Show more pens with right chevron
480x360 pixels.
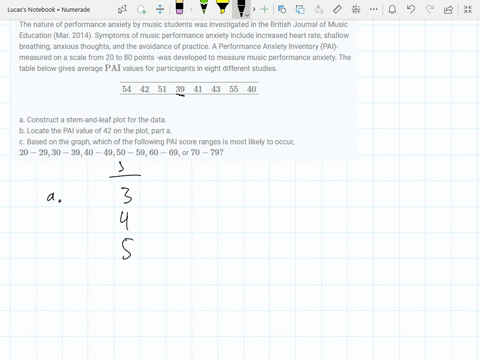click(254, 9)
